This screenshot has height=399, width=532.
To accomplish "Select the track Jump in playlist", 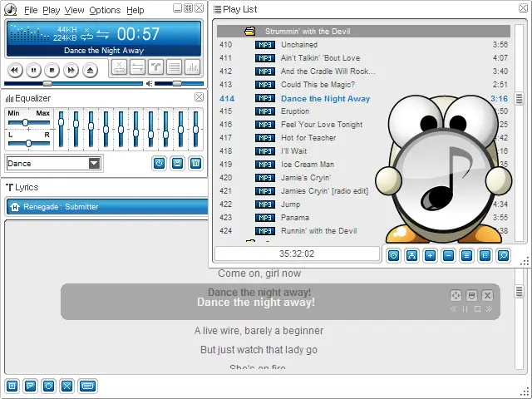I will 291,204.
